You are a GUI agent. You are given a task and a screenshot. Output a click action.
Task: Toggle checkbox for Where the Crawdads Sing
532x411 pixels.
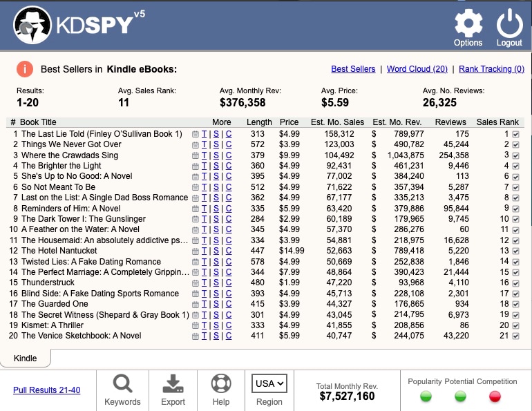click(x=515, y=155)
